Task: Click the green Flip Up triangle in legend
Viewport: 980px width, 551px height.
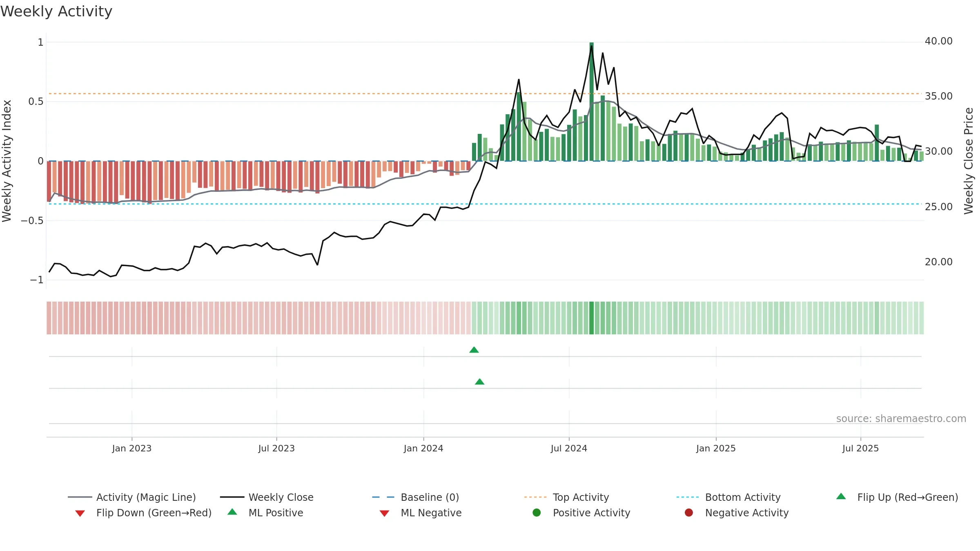Action: pyautogui.click(x=841, y=496)
